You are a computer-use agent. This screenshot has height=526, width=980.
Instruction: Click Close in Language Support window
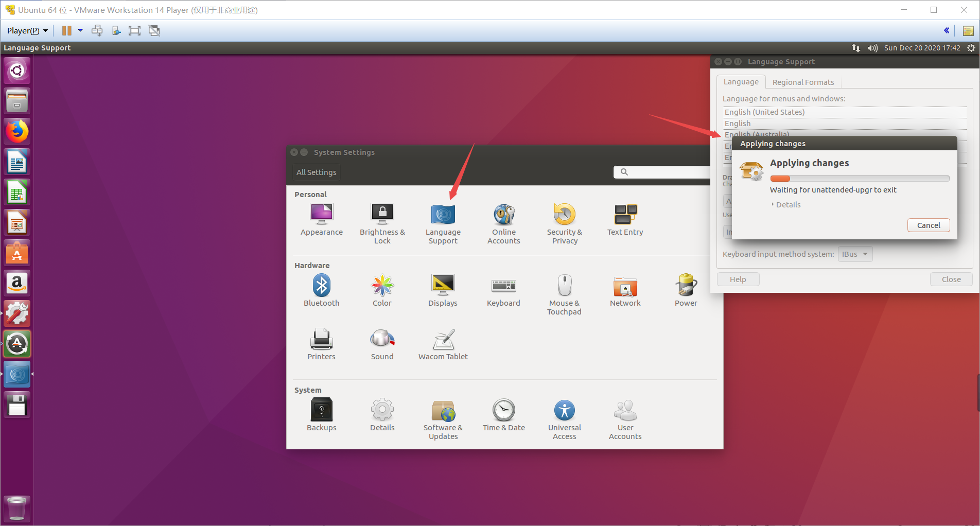pos(951,279)
